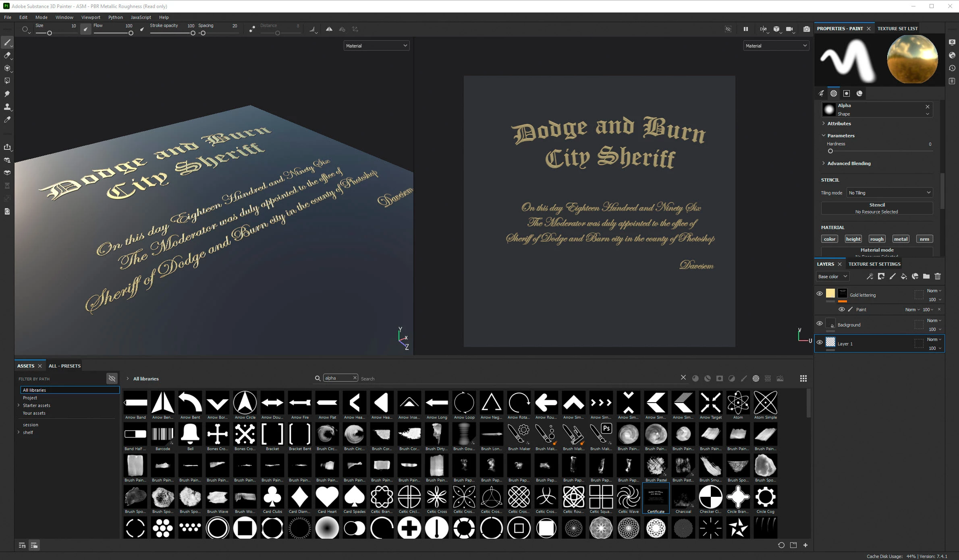Add a new folder in Layers panel
Viewport: 959px width, 560px height.
(x=926, y=276)
